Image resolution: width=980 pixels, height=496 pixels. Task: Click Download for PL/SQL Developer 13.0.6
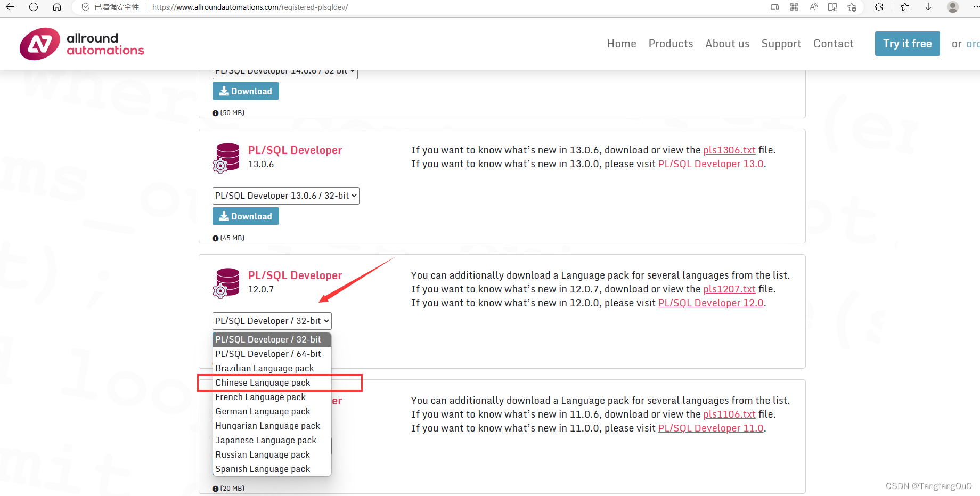[x=246, y=216]
